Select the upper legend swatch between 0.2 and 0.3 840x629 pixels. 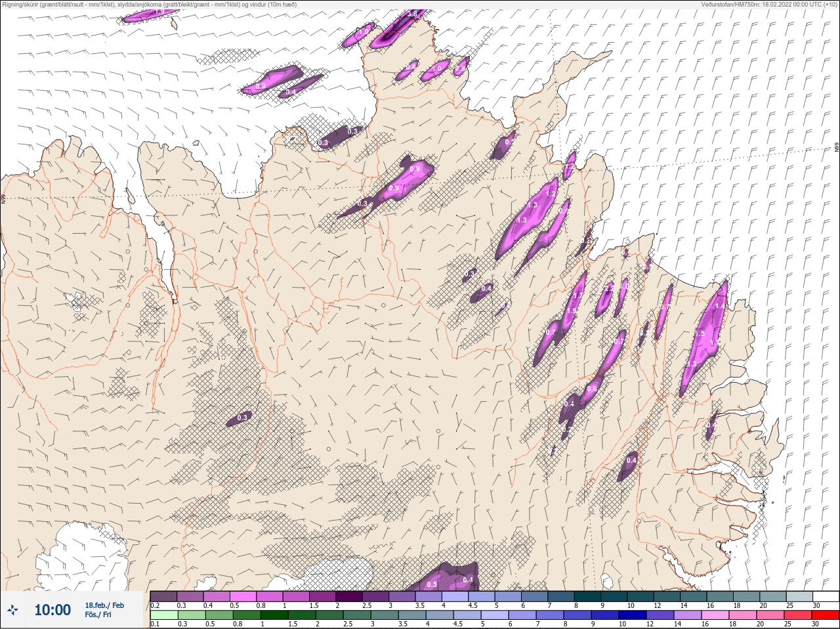coord(163,597)
